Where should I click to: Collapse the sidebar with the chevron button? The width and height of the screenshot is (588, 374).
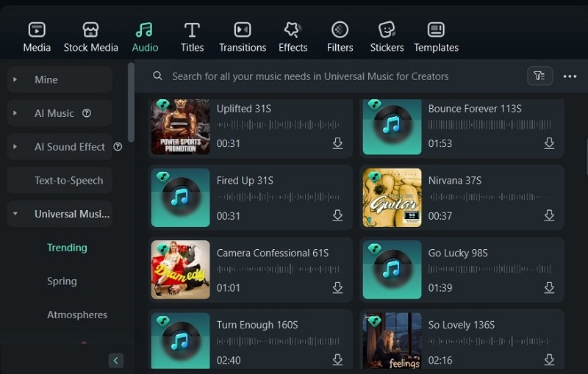[x=115, y=361]
